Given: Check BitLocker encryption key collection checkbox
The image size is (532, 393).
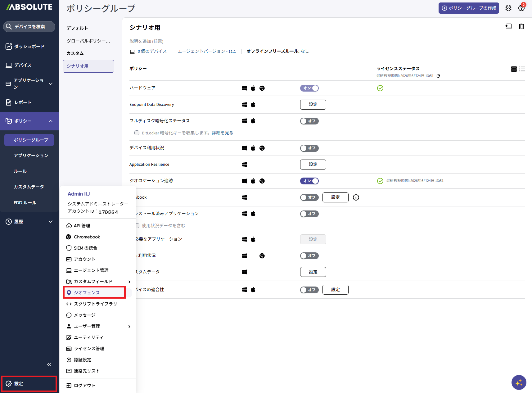Looking at the screenshot, I should (x=137, y=133).
